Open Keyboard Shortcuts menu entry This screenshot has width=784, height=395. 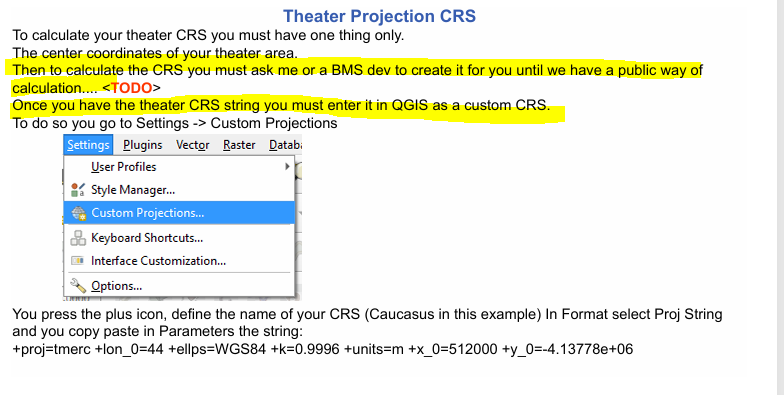pos(179,238)
